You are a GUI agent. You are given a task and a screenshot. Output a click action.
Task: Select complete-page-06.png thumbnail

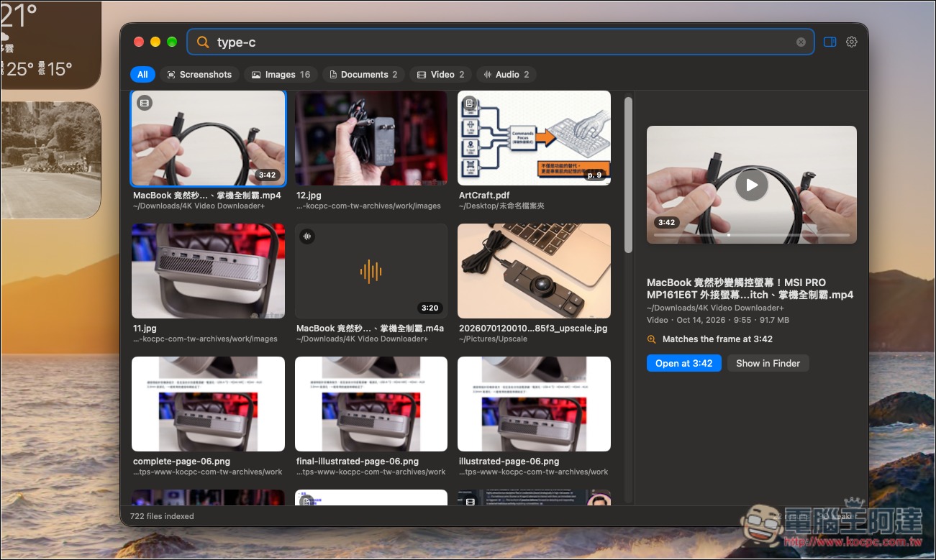click(x=208, y=404)
